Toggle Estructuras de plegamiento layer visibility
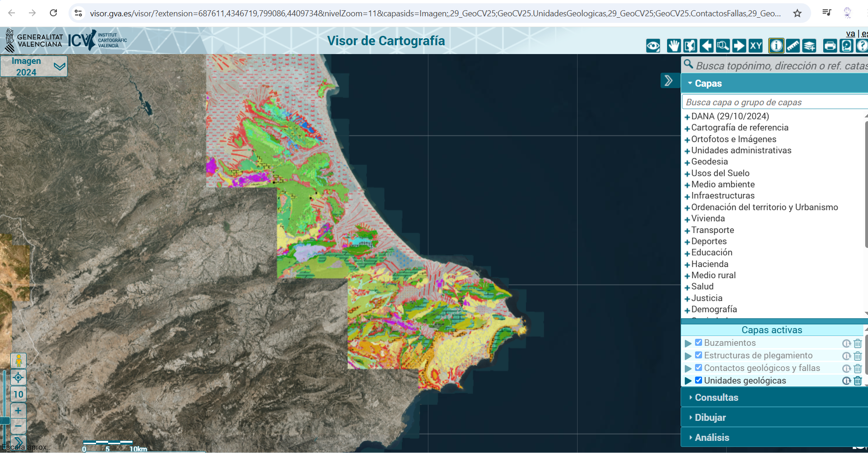The width and height of the screenshot is (868, 453). (x=698, y=355)
